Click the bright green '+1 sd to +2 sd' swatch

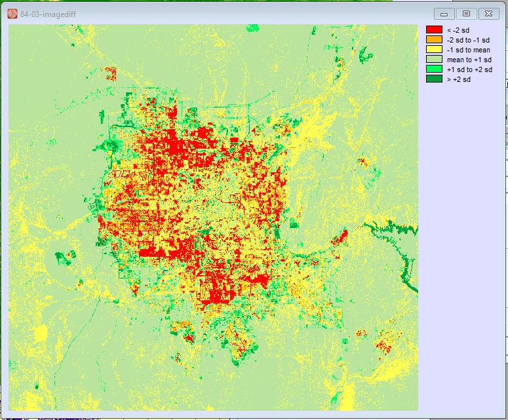coord(434,69)
